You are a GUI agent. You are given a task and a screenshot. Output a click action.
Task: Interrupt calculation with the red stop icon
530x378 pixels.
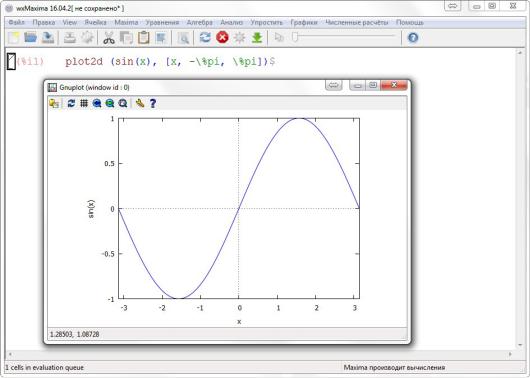pyautogui.click(x=222, y=37)
